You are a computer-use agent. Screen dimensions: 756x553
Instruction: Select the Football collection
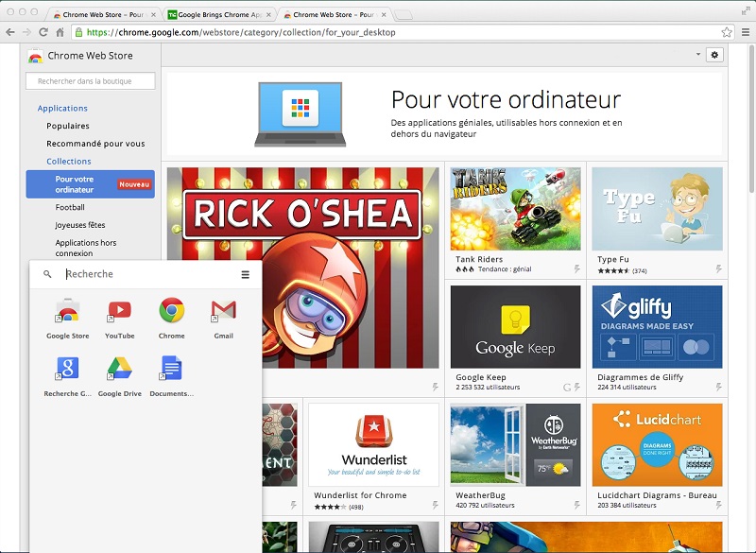pos(70,207)
